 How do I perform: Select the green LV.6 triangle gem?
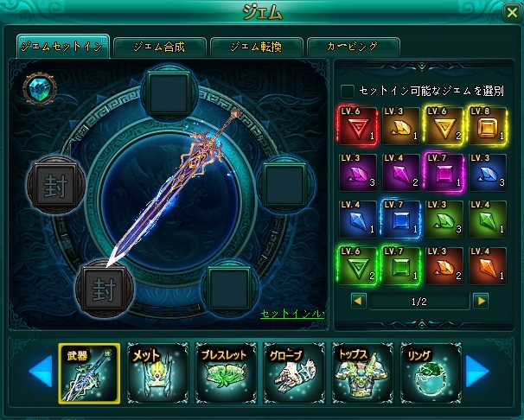click(x=358, y=266)
